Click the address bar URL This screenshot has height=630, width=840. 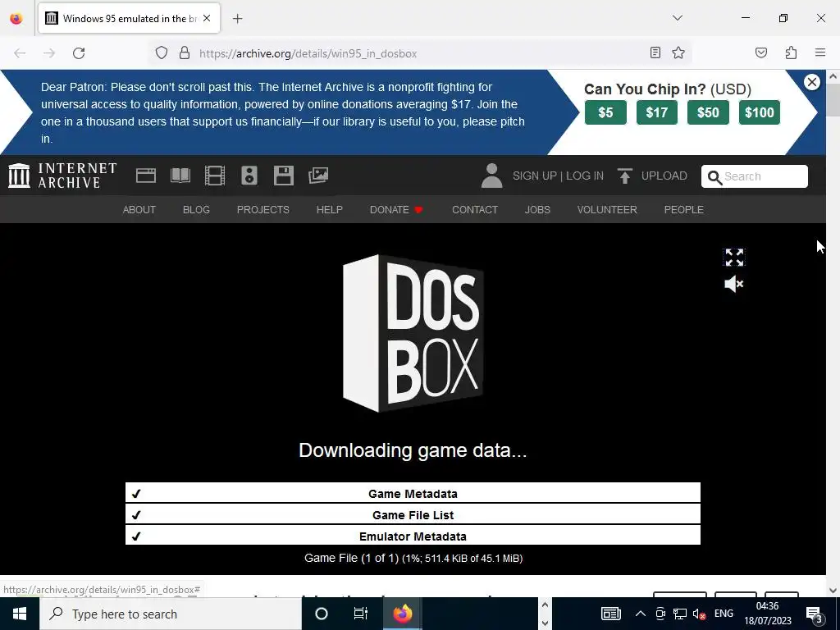pyautogui.click(x=308, y=53)
